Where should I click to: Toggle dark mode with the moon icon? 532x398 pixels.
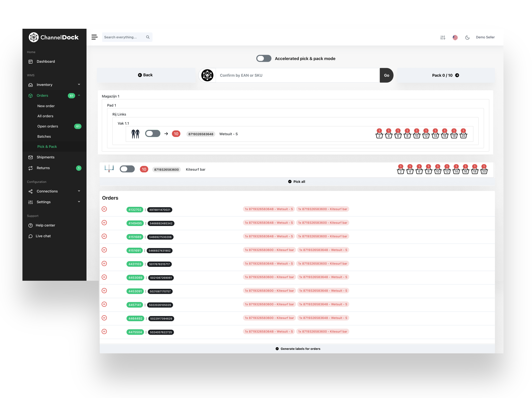pos(467,37)
